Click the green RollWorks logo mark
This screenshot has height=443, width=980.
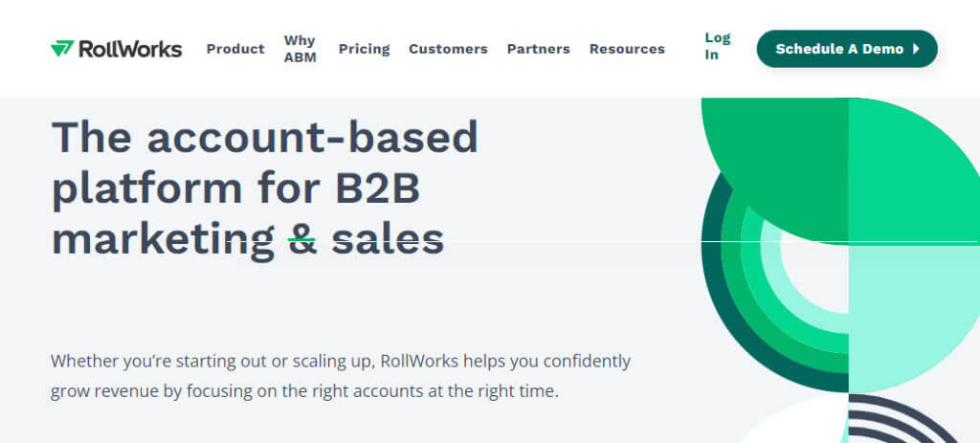tap(62, 49)
